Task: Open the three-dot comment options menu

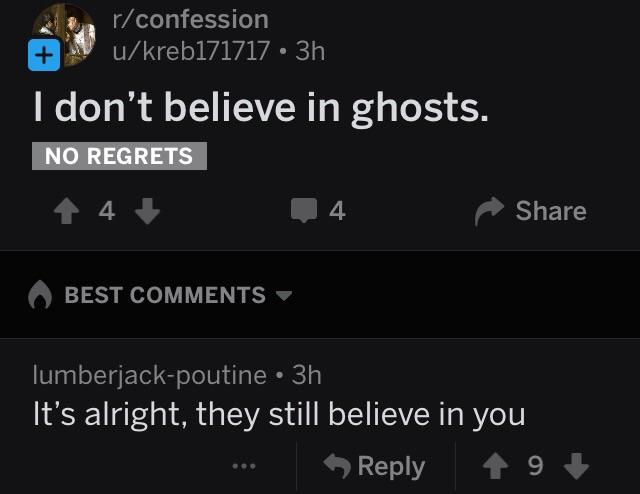Action: coord(244,465)
